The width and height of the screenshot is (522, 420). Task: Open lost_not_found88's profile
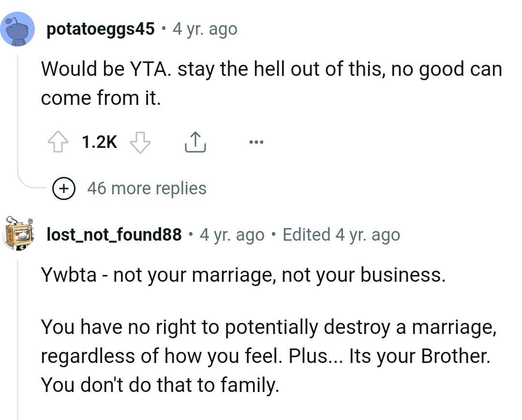(115, 234)
